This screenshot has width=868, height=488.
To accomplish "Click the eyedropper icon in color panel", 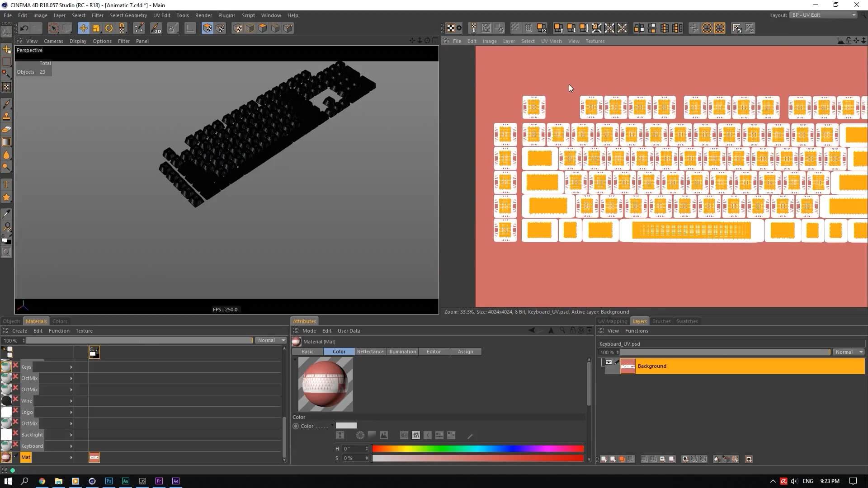I will pos(470,436).
